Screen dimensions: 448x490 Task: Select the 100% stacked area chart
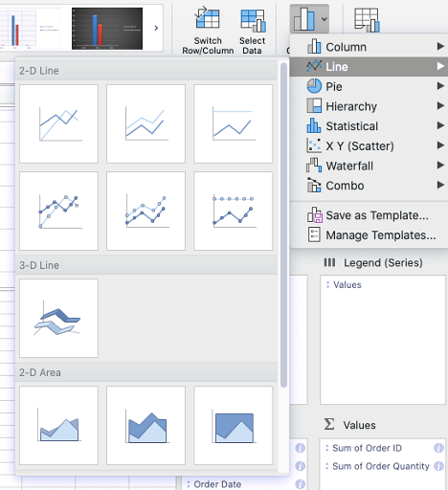234,425
